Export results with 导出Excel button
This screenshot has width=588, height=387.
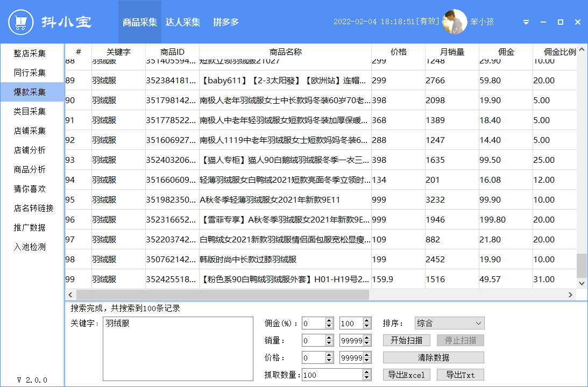point(407,375)
